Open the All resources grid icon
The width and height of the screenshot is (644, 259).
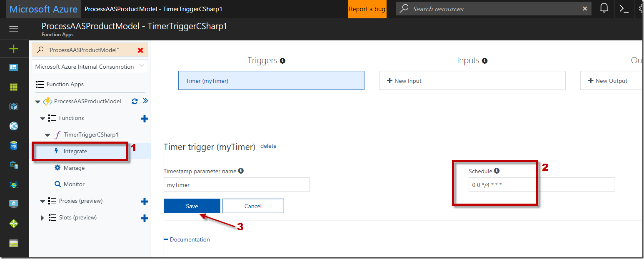tap(14, 87)
